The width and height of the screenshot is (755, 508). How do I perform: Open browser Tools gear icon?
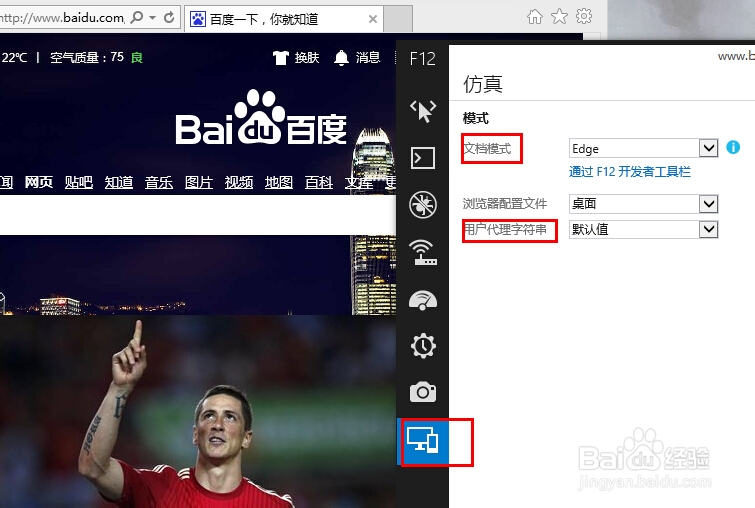584,16
